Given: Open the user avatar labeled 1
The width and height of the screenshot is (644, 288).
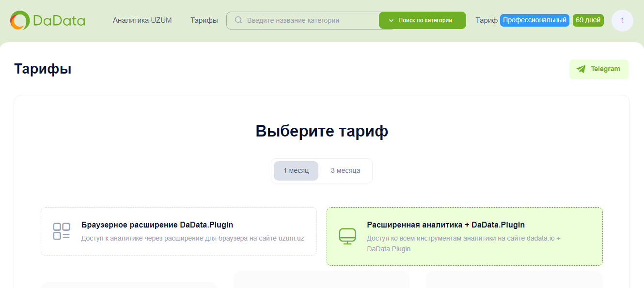Looking at the screenshot, I should click(x=622, y=20).
